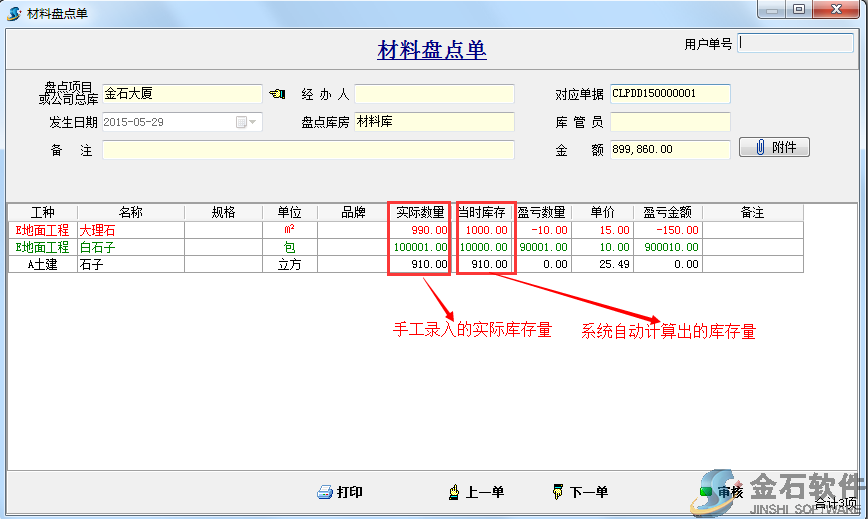Click the 经办人 input field
The width and height of the screenshot is (868, 519).
[x=434, y=94]
